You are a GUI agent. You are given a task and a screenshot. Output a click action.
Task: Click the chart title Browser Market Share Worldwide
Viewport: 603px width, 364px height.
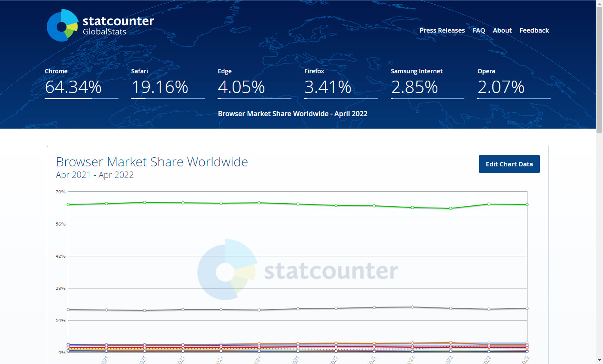[x=152, y=162]
